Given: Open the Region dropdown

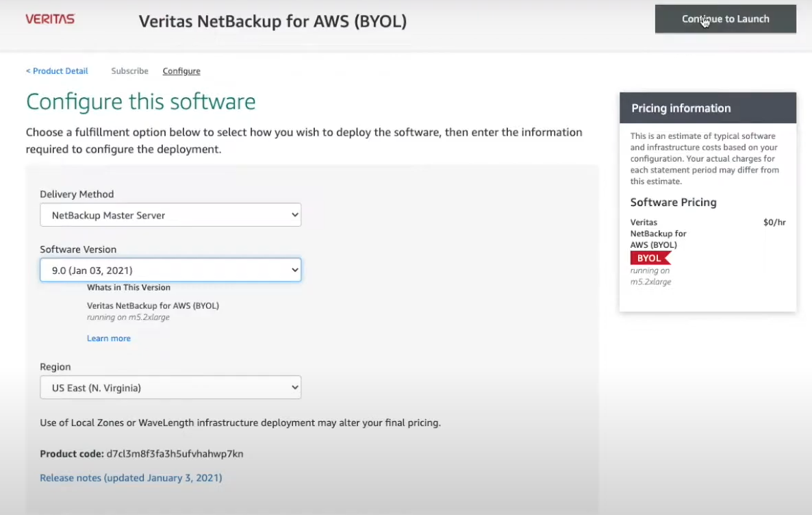Looking at the screenshot, I should (x=170, y=388).
